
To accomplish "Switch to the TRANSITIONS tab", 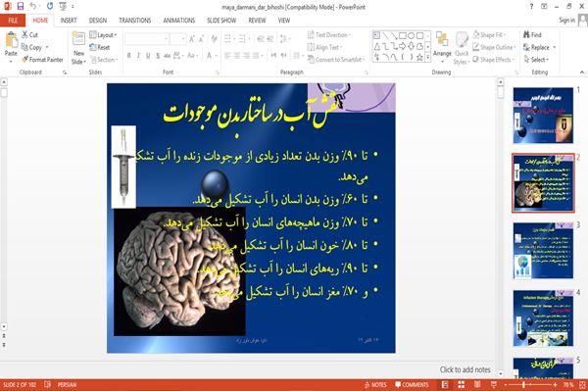I will point(135,21).
